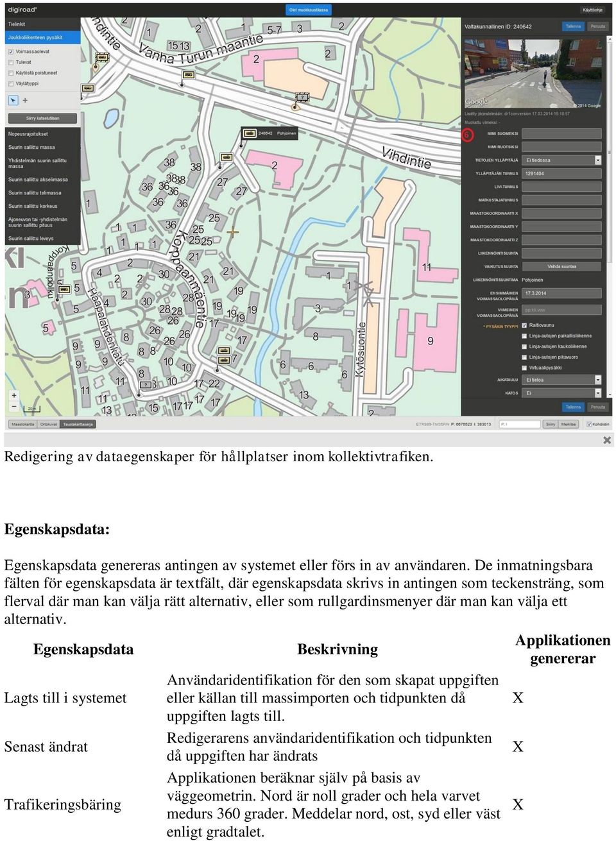Click the Nimi ruotsiksi field
The height and width of the screenshot is (841, 616).
(562, 147)
